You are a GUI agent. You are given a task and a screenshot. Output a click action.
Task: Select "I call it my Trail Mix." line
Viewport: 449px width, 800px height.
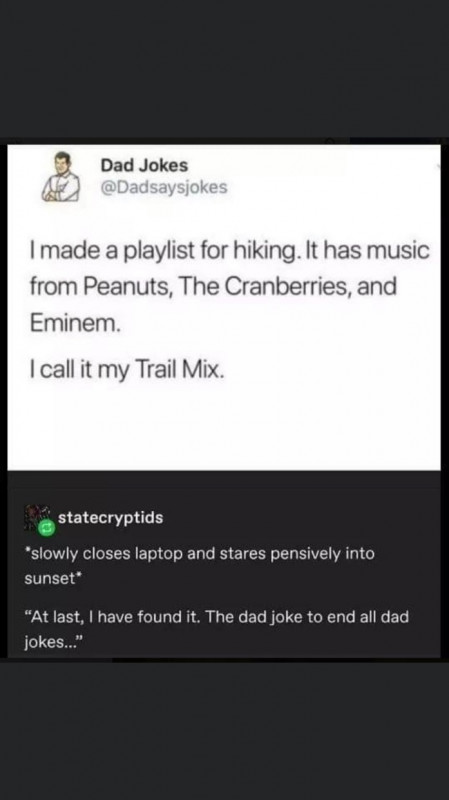pos(127,370)
